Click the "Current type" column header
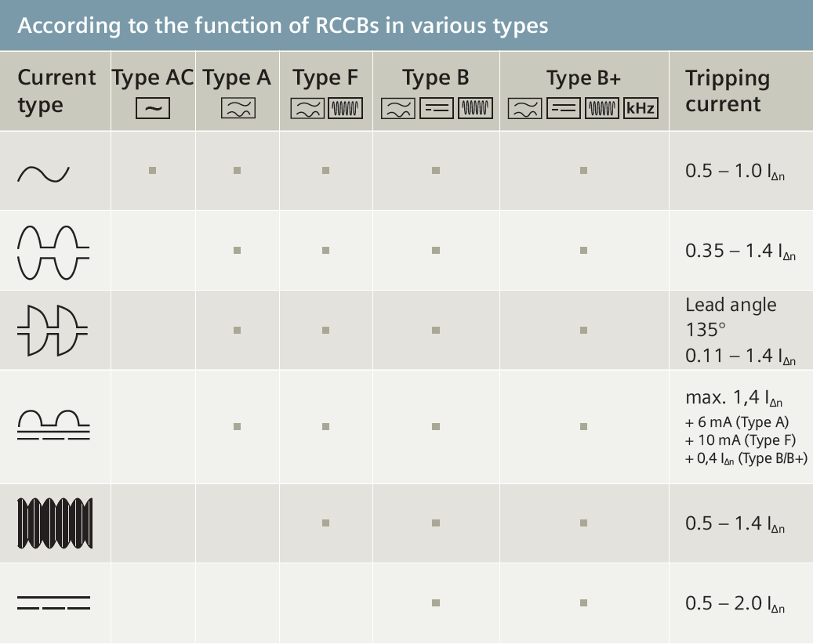The image size is (813, 644). click(56, 91)
